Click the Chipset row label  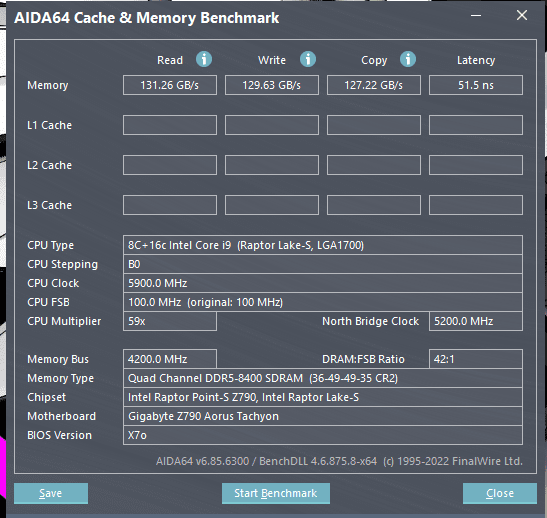(46, 397)
